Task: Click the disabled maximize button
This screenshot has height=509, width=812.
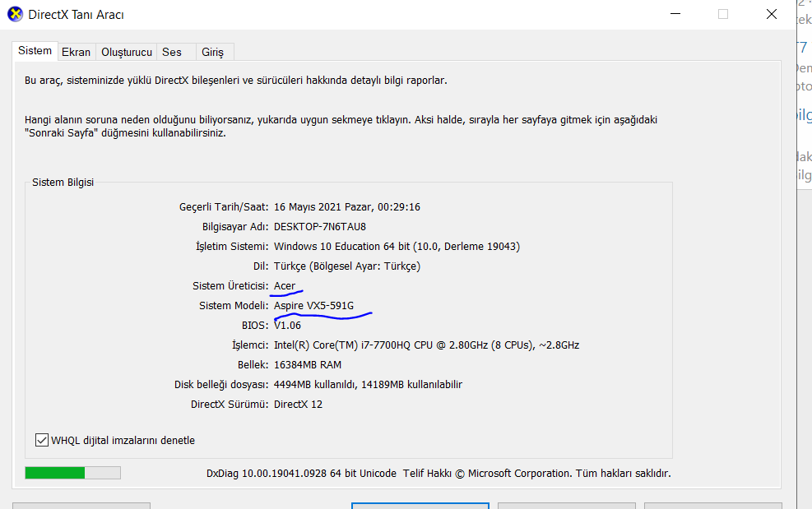Action: tap(723, 14)
